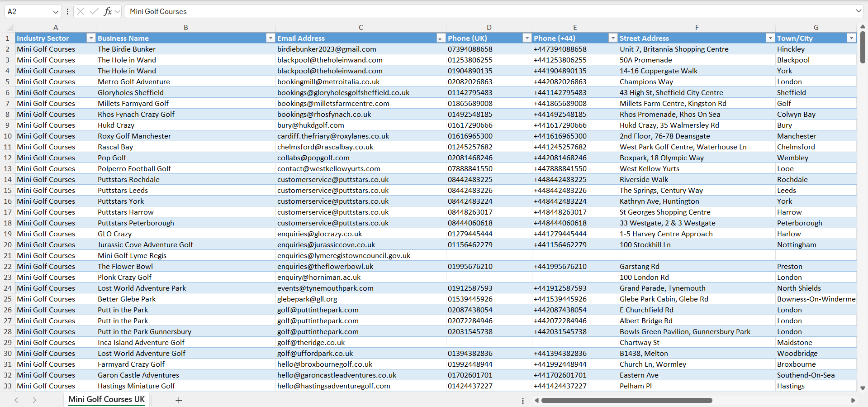Click the cancel X icon in formula bar
This screenshot has height=407, width=868.
(x=81, y=11)
